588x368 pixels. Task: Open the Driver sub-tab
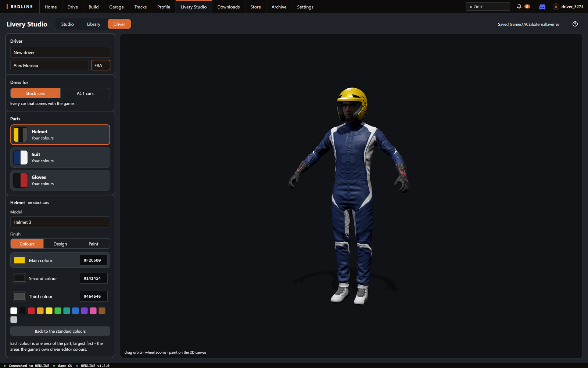pyautogui.click(x=119, y=24)
